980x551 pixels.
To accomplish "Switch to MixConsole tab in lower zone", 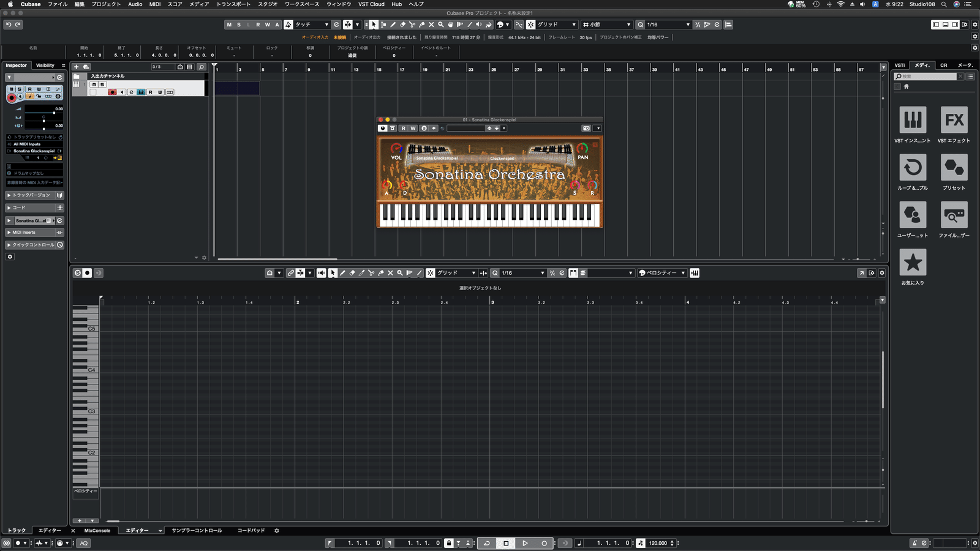I will (x=97, y=531).
